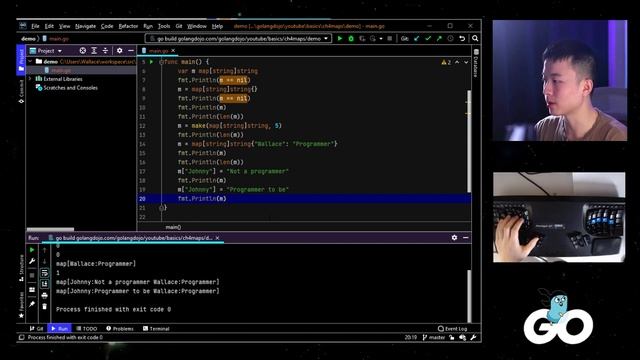Open Run panel settings gear
Viewport: 640px width, 360px height.
[x=454, y=238]
